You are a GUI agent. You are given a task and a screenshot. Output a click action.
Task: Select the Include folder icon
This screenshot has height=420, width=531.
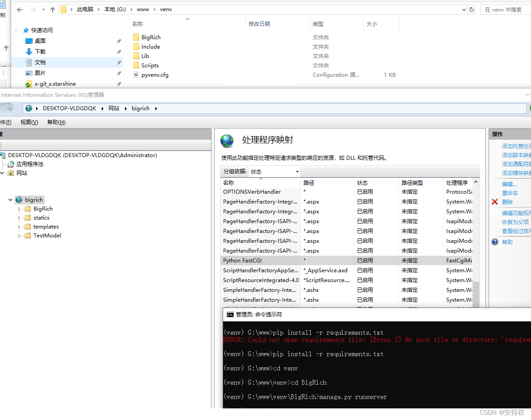136,46
